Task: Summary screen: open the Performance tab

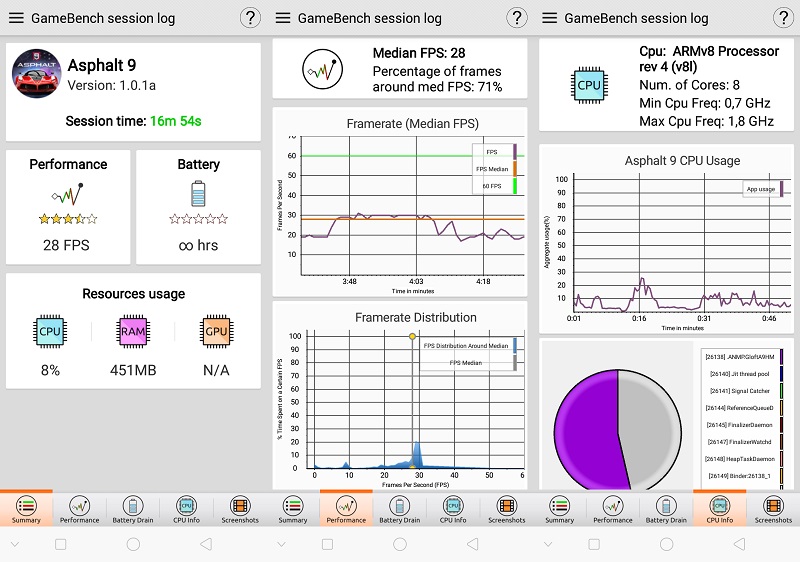Action: [80, 509]
